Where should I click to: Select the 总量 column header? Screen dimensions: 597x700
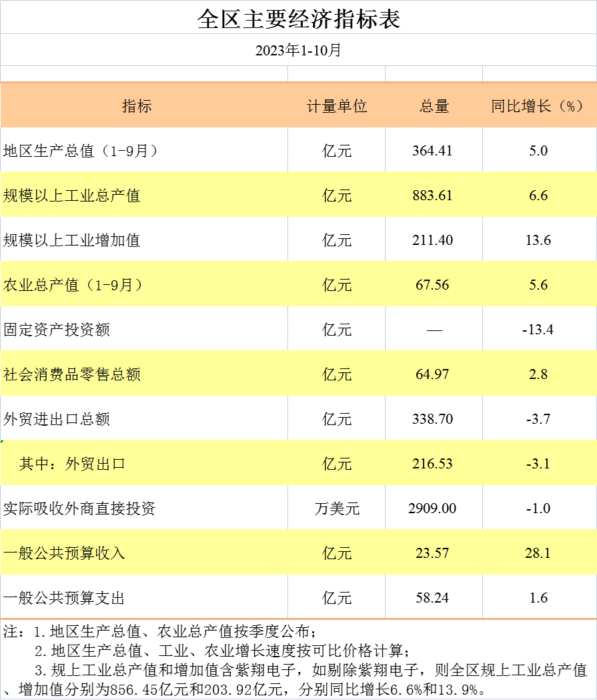[x=434, y=106]
